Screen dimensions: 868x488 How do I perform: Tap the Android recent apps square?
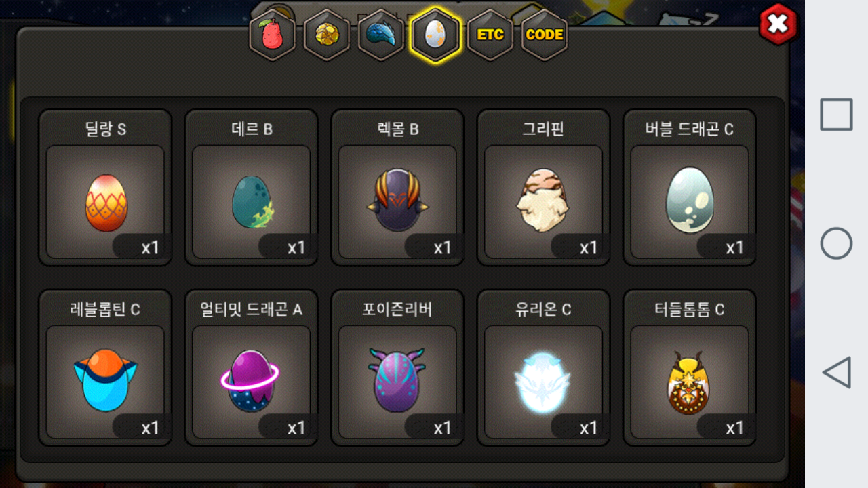[836, 115]
